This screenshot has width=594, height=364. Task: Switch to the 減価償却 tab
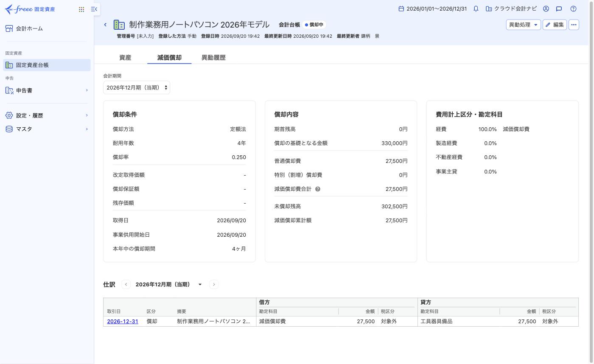click(169, 58)
